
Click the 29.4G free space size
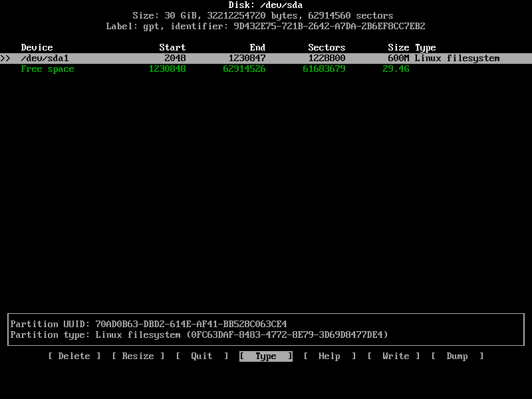point(396,69)
